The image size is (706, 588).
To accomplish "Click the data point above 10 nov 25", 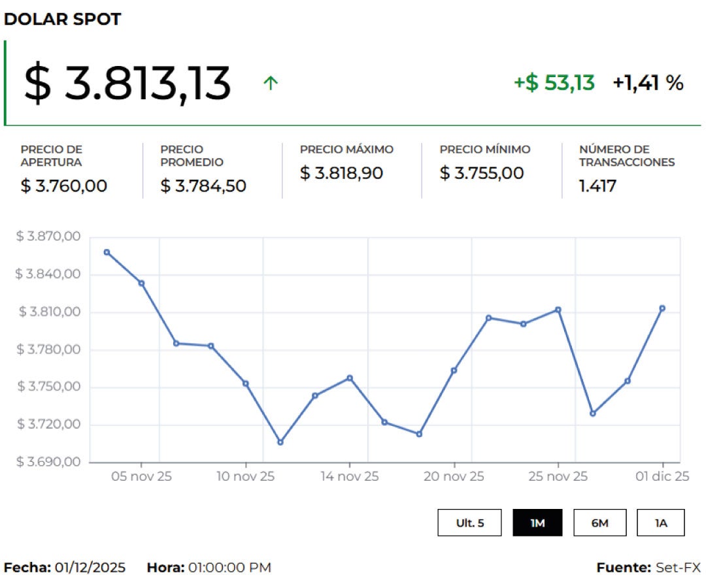I will pos(246,384).
